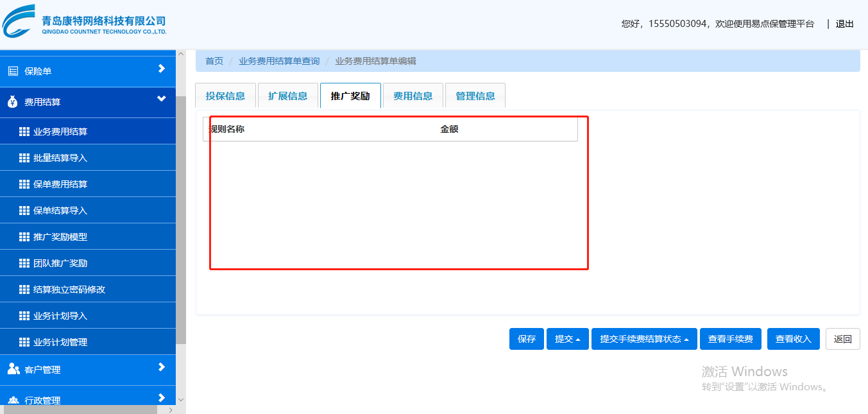Click the grid icon beside 业务计划导入
The width and height of the screenshot is (868, 414).
point(24,316)
